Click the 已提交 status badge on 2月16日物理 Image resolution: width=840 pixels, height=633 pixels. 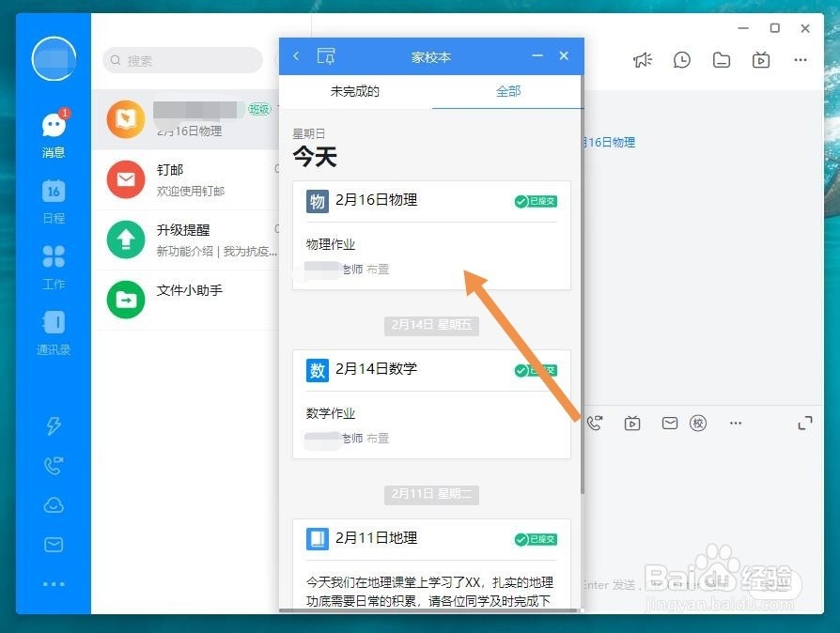(536, 200)
